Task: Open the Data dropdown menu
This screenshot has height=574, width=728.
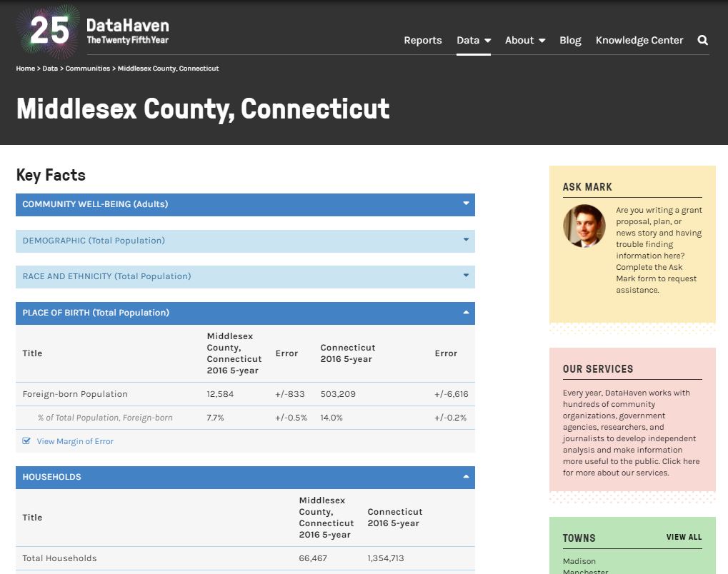Action: [474, 41]
